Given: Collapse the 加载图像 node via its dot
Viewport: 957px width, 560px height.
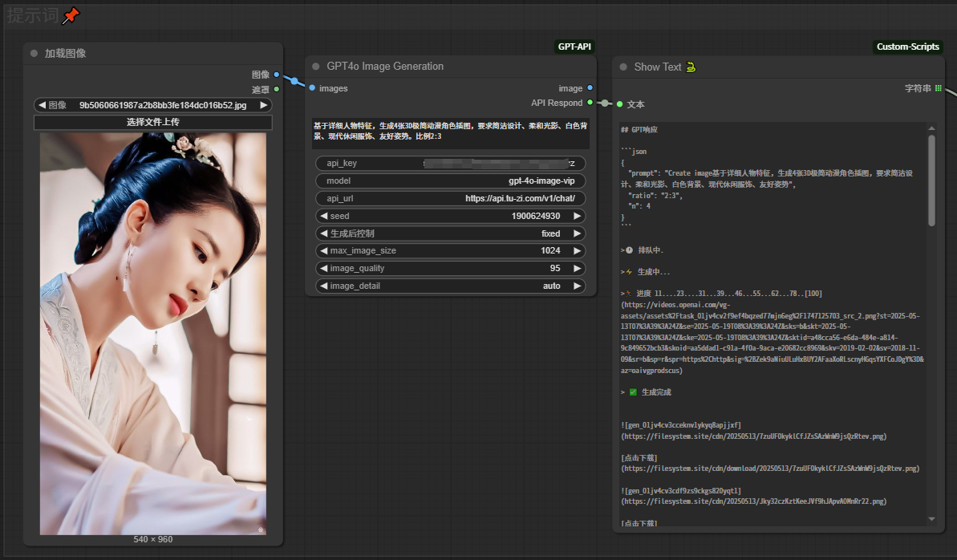Looking at the screenshot, I should [x=34, y=53].
